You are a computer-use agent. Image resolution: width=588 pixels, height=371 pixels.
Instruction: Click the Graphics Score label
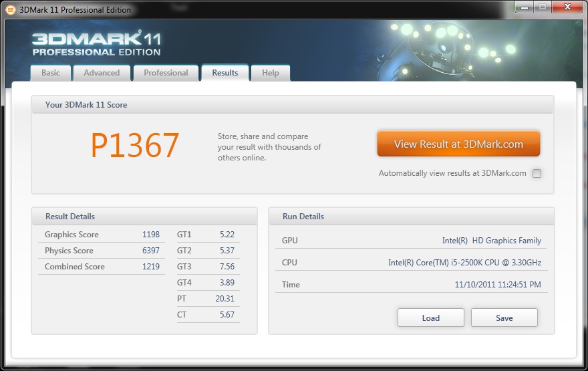point(71,235)
